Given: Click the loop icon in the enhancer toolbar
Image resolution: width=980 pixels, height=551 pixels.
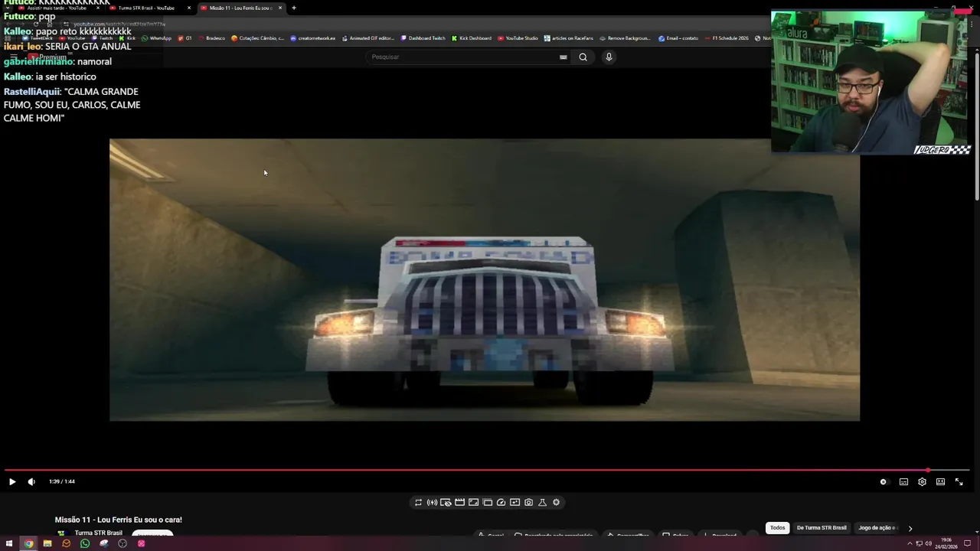Looking at the screenshot, I should [x=418, y=503].
